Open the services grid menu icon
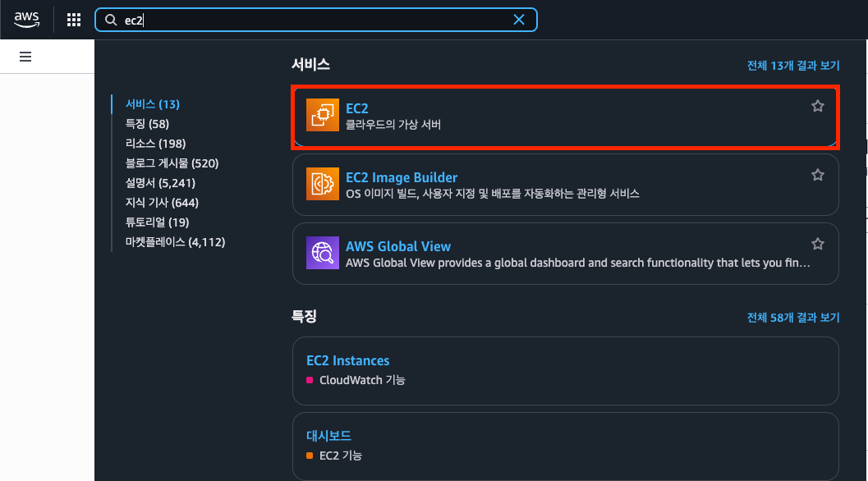Viewport: 868px width, 481px height. point(74,20)
